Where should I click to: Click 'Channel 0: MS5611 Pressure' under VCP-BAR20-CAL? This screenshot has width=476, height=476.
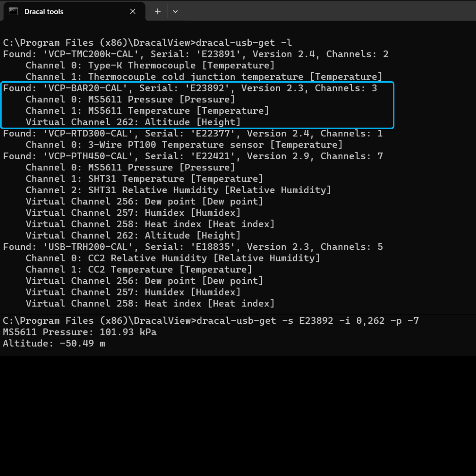pos(130,99)
